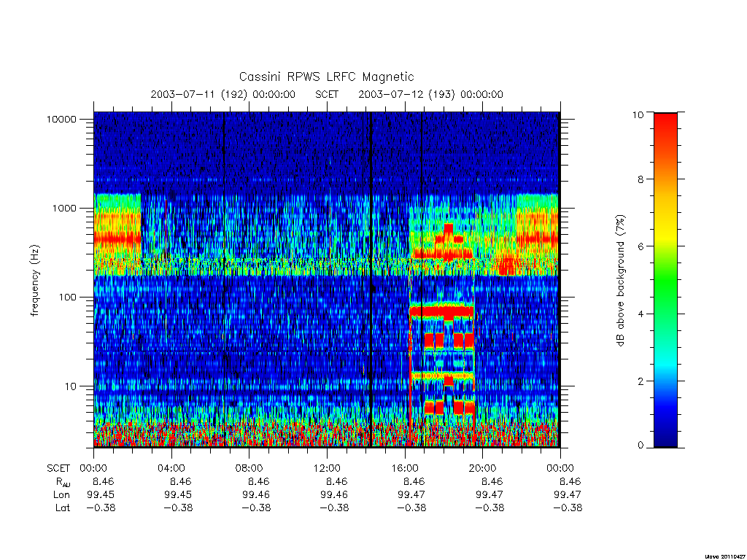747x560 pixels.
Task: Click the "04:00" time tick label
Action: (x=171, y=468)
